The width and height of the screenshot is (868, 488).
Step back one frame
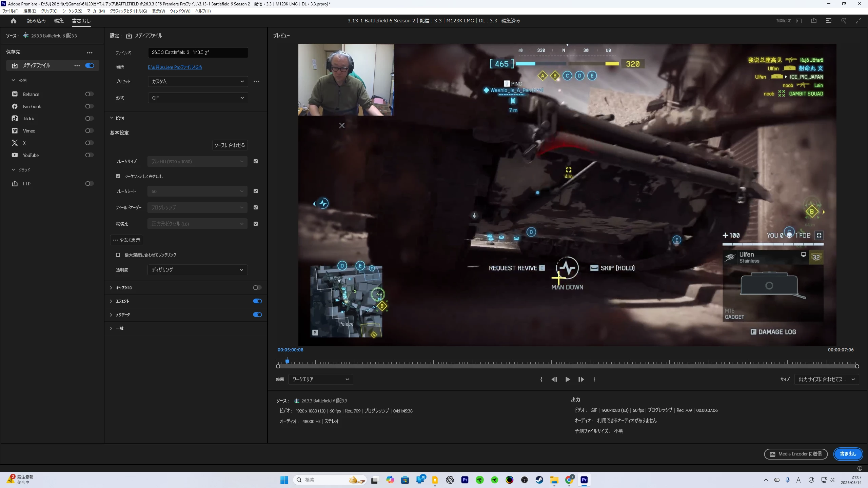pos(554,379)
